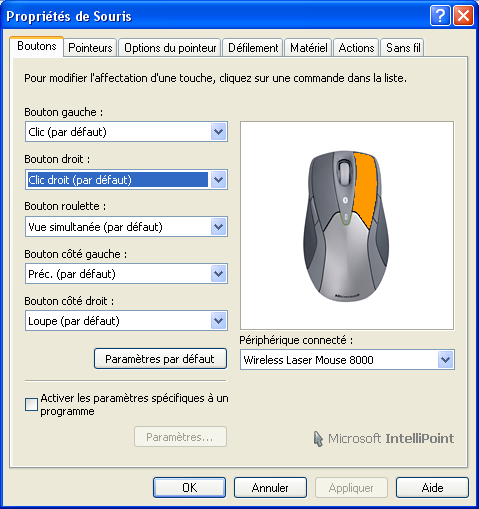Switch to the Défilement tab

[253, 48]
